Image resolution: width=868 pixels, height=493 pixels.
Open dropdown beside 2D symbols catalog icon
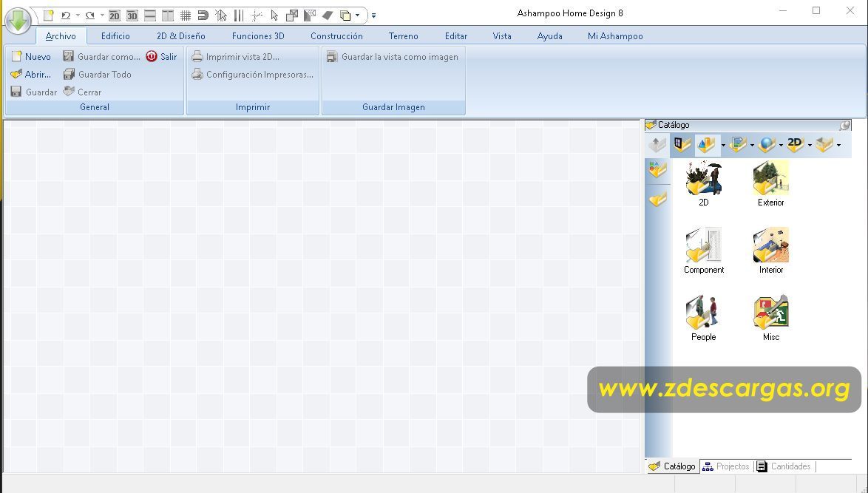810,146
